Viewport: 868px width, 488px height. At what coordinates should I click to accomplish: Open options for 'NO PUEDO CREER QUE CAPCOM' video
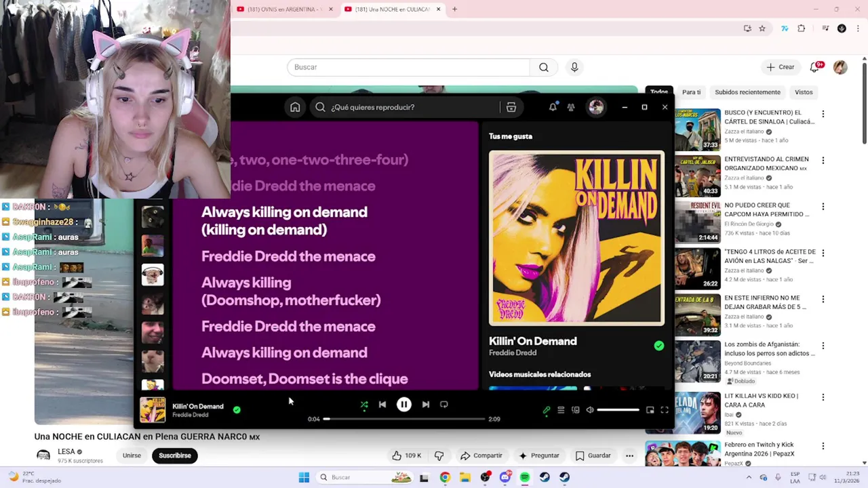coord(823,207)
